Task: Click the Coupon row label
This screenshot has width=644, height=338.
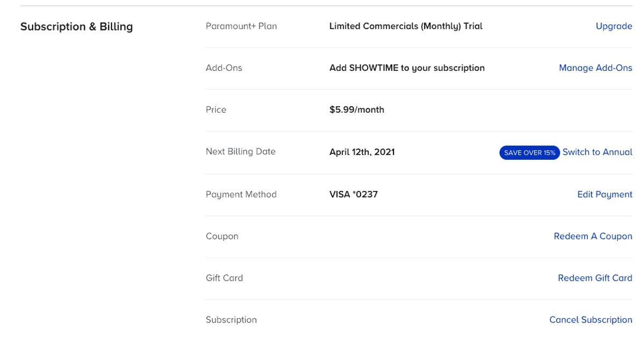Action: point(222,236)
